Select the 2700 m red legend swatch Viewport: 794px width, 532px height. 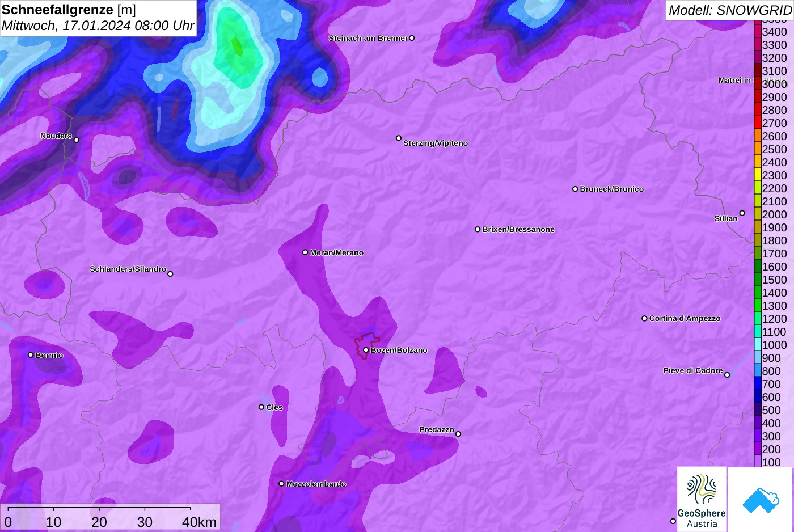click(758, 123)
